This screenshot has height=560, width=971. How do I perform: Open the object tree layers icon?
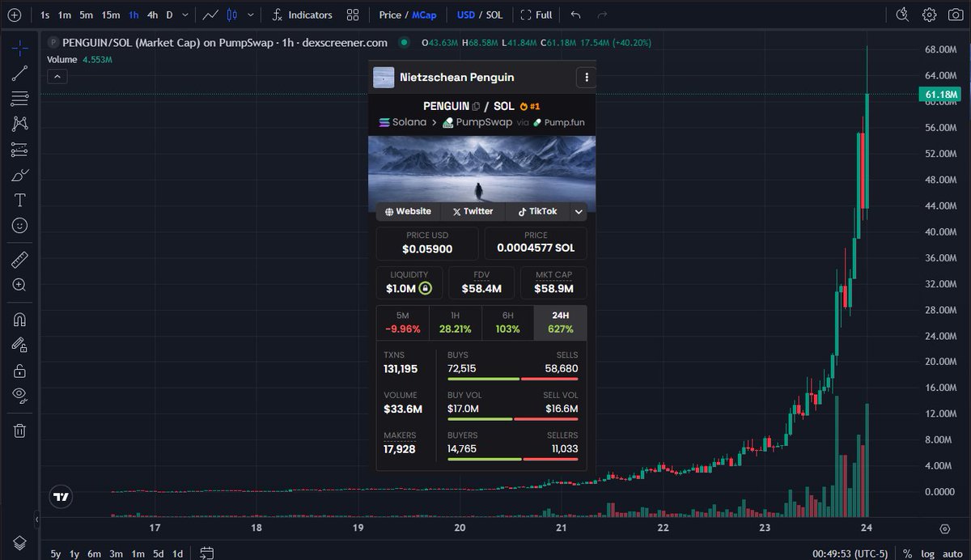(x=19, y=542)
